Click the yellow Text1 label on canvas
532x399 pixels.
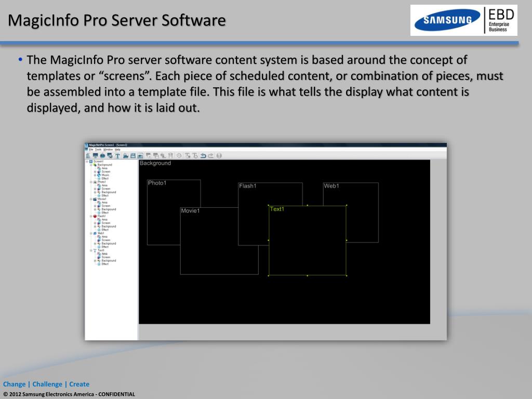277,209
